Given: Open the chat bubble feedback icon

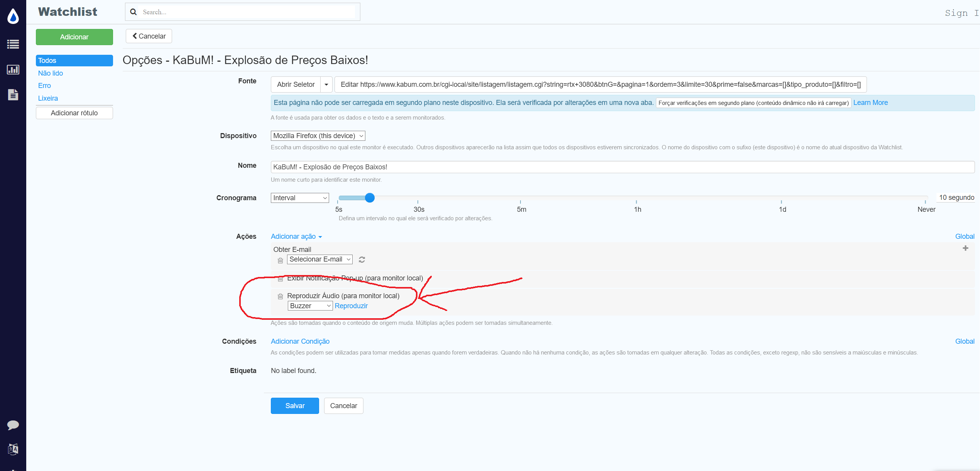Looking at the screenshot, I should (13, 425).
